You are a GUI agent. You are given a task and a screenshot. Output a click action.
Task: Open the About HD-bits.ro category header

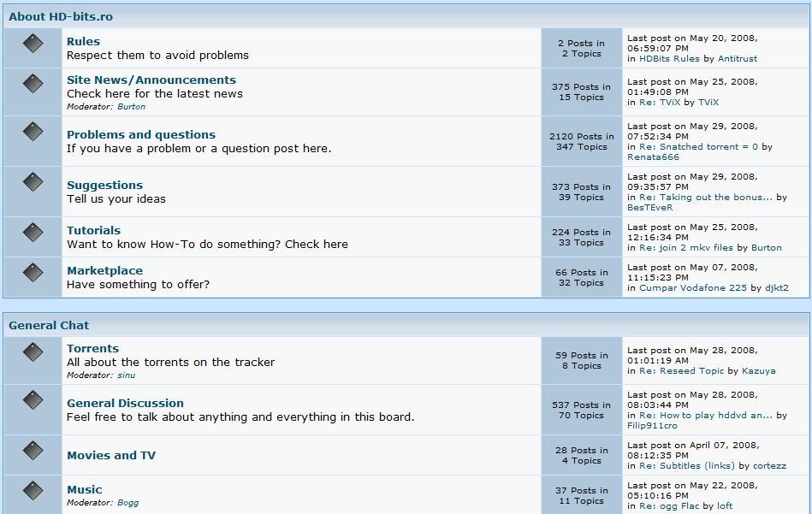[60, 16]
